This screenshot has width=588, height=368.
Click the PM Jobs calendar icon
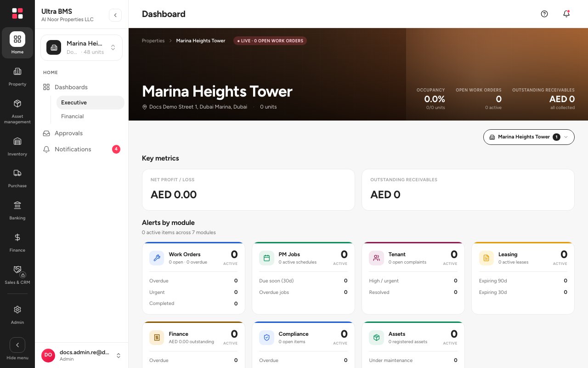click(266, 258)
